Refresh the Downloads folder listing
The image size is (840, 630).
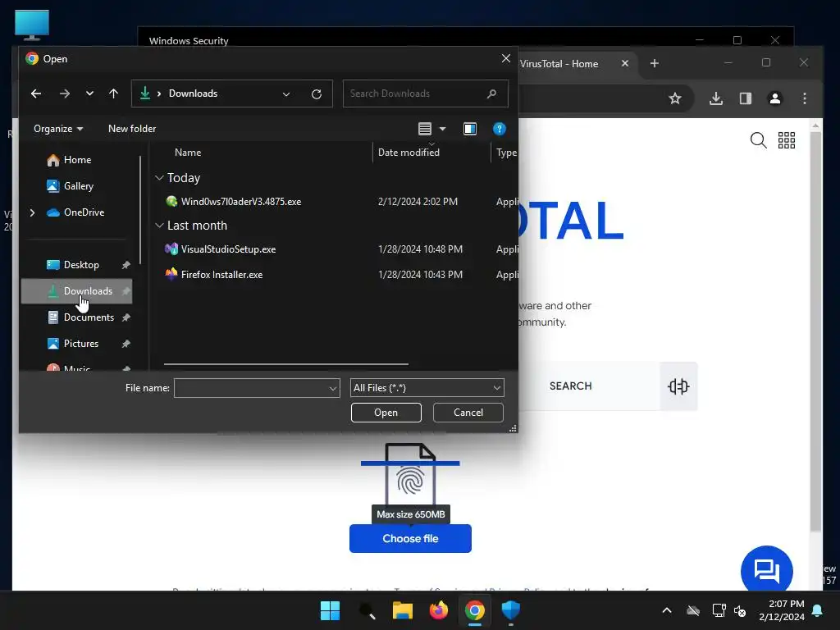click(317, 94)
